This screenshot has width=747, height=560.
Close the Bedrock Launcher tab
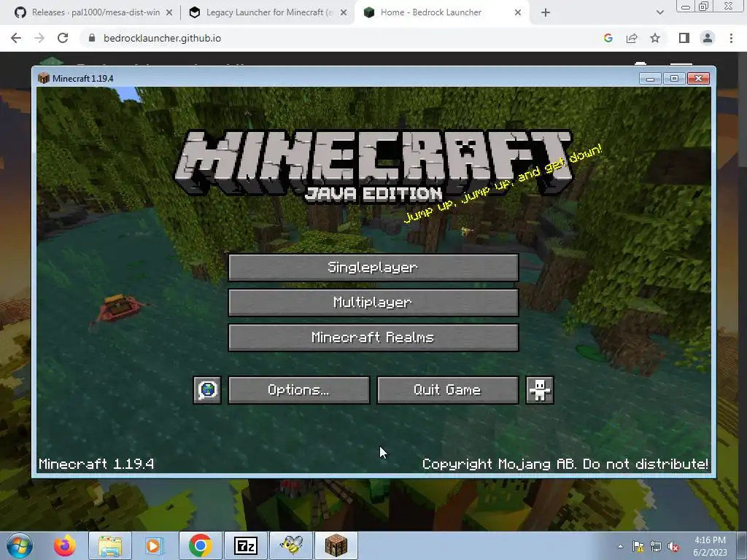[518, 13]
